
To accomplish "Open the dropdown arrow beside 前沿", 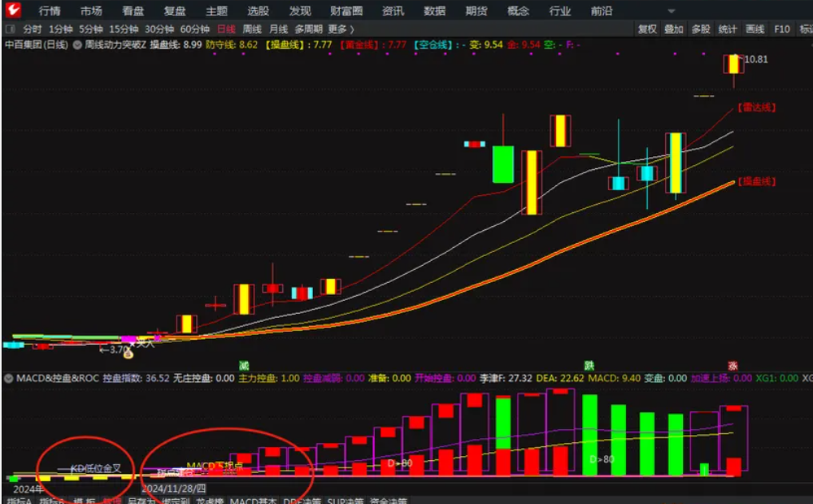I will tap(670, 11).
